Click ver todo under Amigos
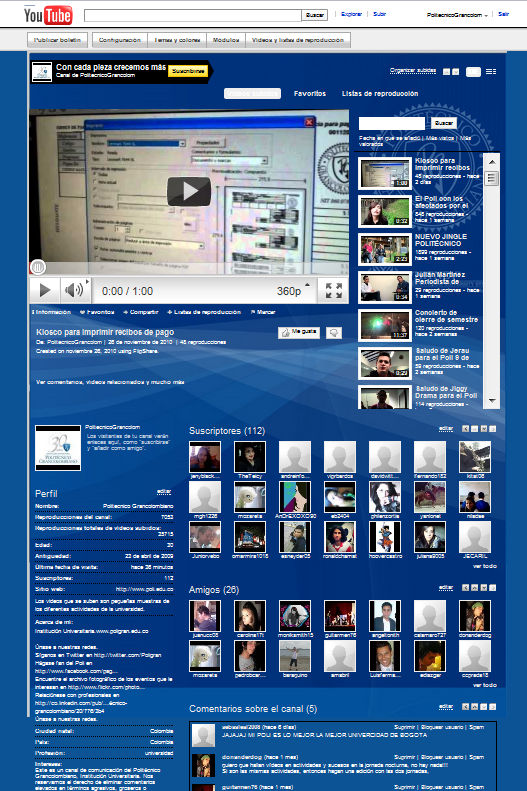The width and height of the screenshot is (527, 791). coord(485,685)
